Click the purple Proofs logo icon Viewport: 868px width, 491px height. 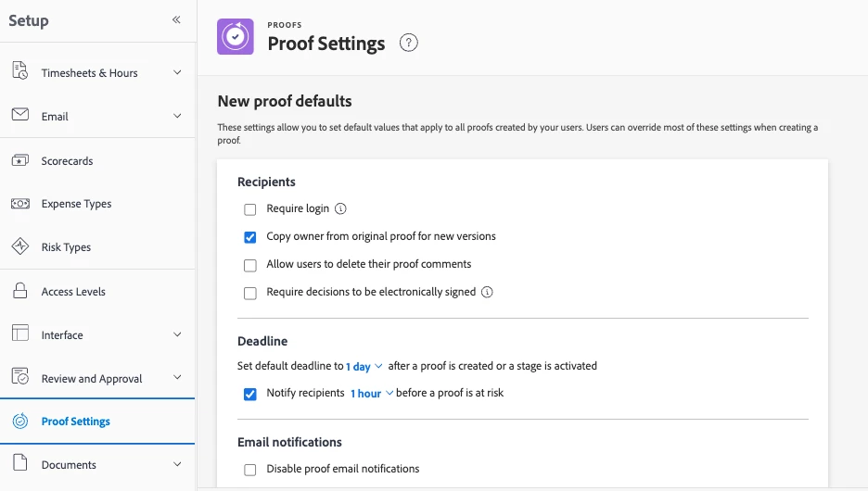tap(235, 37)
